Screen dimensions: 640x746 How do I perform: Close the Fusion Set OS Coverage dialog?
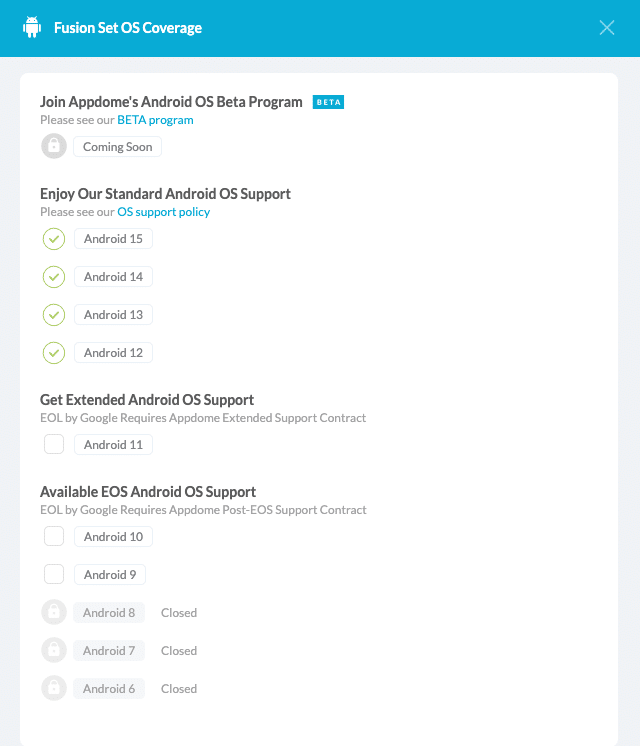pyautogui.click(x=607, y=28)
